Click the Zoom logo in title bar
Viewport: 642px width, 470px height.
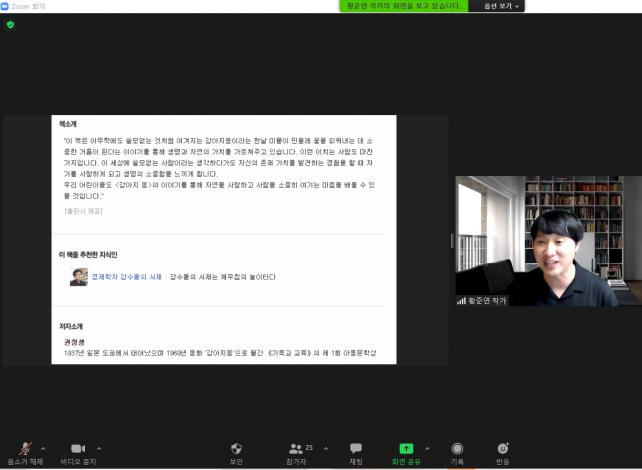click(5, 6)
